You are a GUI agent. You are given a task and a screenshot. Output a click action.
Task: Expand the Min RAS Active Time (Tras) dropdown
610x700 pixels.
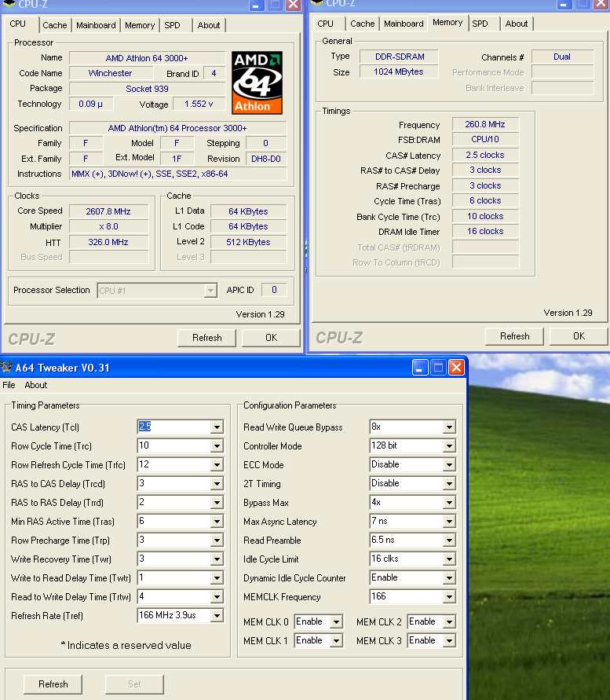[217, 522]
